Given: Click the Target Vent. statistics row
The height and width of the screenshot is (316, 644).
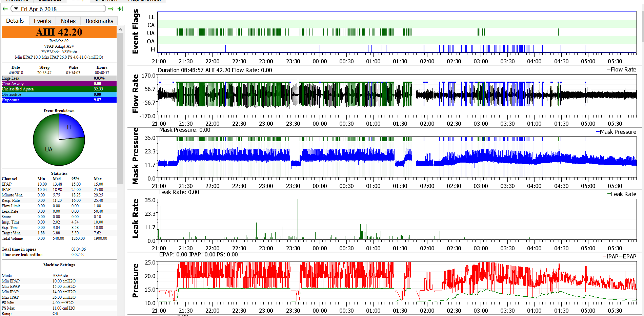Looking at the screenshot, I should pyautogui.click(x=59, y=233).
